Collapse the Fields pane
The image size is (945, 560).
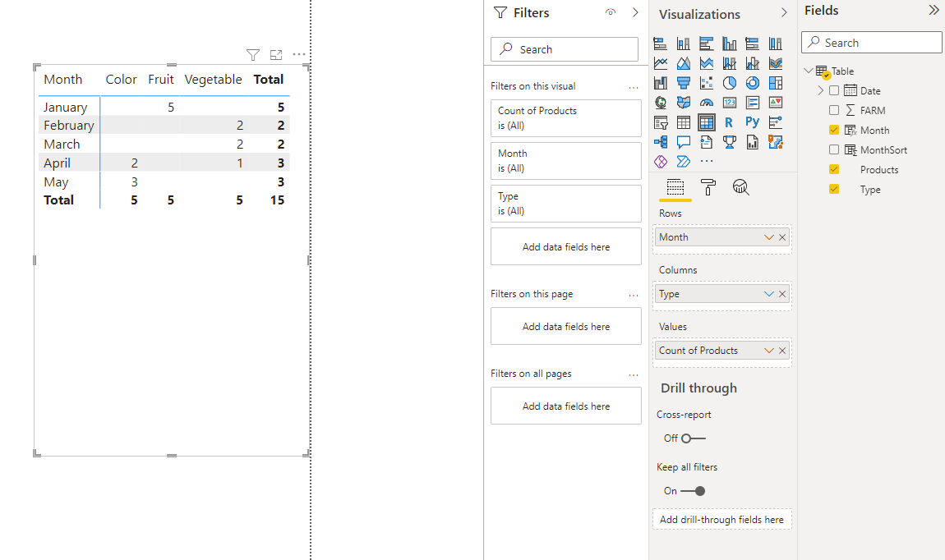934,10
